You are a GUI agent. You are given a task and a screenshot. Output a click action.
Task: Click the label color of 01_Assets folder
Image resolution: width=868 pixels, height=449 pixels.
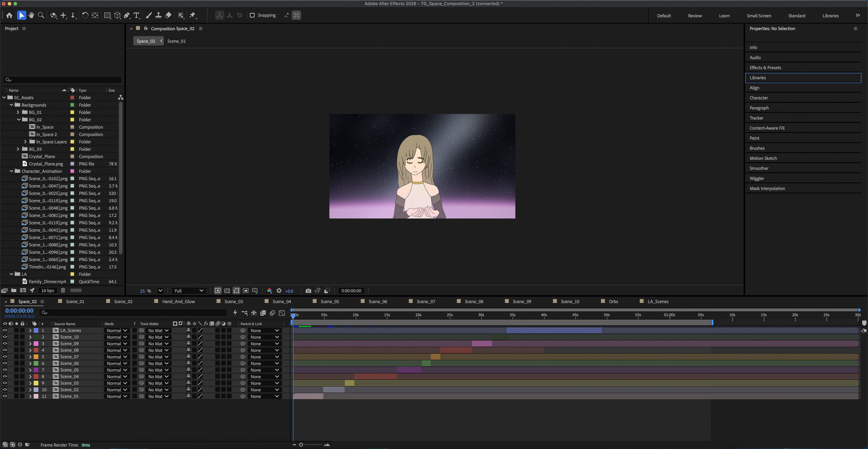[x=72, y=98]
